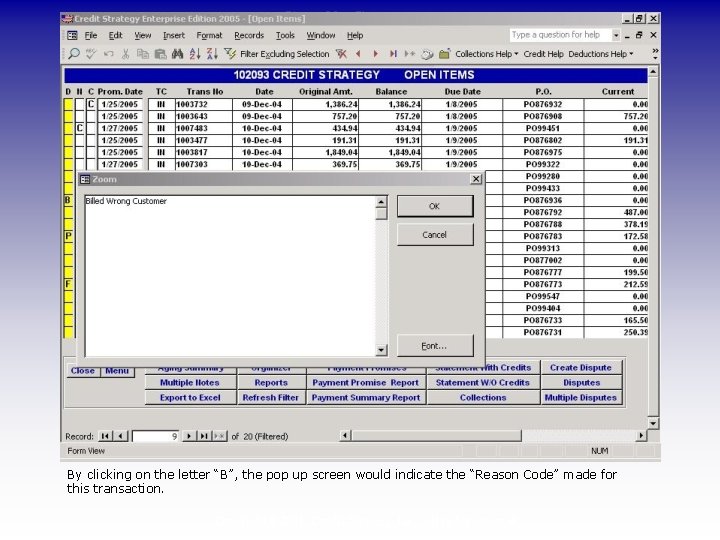Open the help question box dropdown arrow
Viewport: 720px width, 540px height.
pyautogui.click(x=616, y=35)
